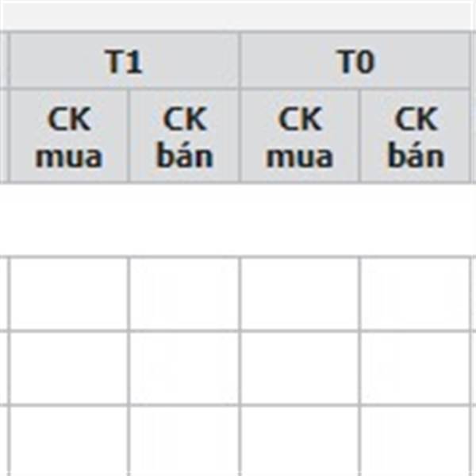Choose third-row cell under T1 CK mua
476x476 pixels.
pyautogui.click(x=69, y=441)
